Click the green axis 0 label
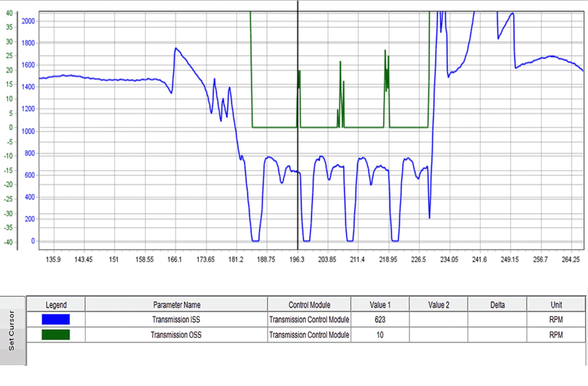The width and height of the screenshot is (588, 386). pos(11,127)
